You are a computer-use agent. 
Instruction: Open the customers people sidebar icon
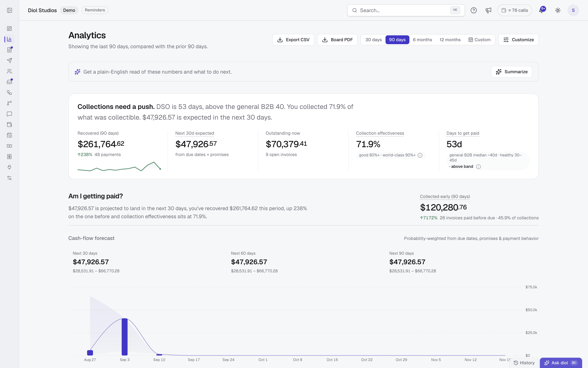(10, 71)
